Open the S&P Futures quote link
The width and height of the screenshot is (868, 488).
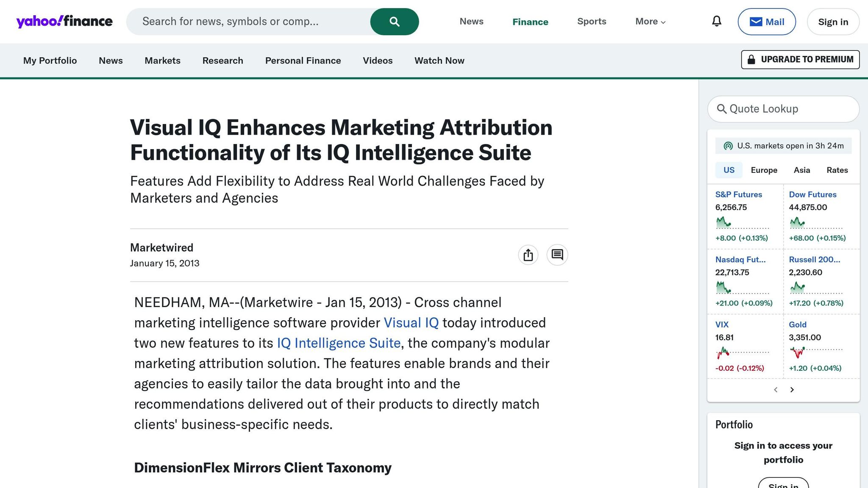pyautogui.click(x=739, y=194)
